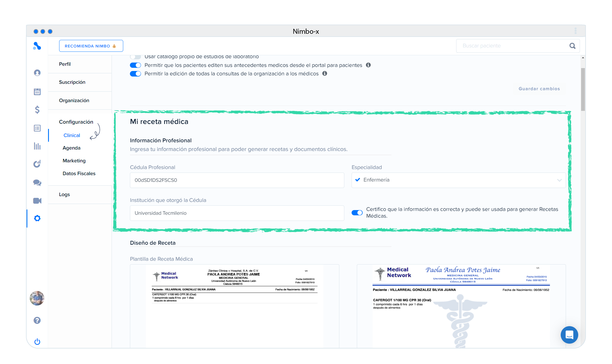The height and width of the screenshot is (364, 612).
Task: Switch to the Agenda configuration section
Action: (71, 148)
